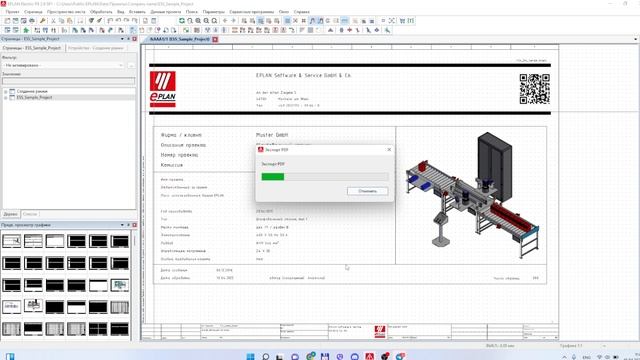Image resolution: width=640 pixels, height=360 pixels.
Task: Click the shopping cart icon in toolbar
Action: point(402,21)
